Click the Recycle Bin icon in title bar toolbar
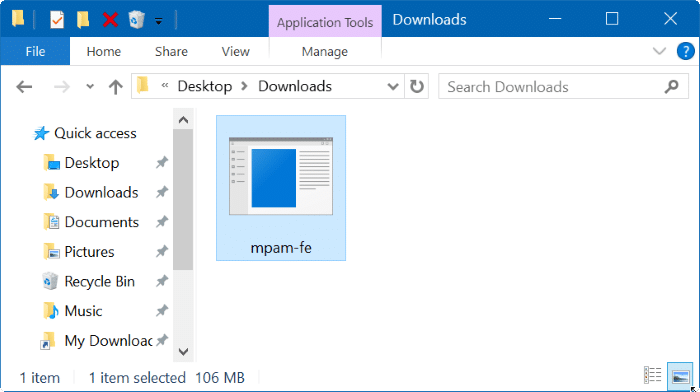The image size is (700, 392). click(136, 20)
